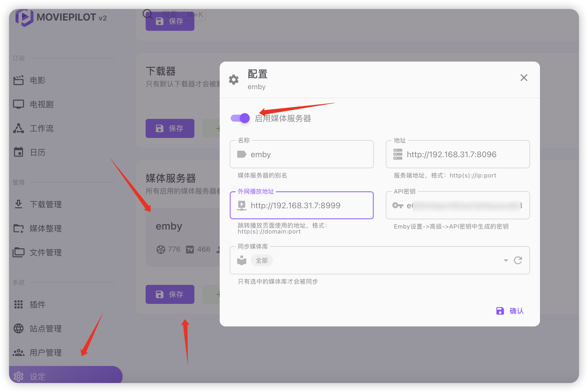The width and height of the screenshot is (588, 392).
Task: Click the 插件 grid icon
Action: [19, 305]
